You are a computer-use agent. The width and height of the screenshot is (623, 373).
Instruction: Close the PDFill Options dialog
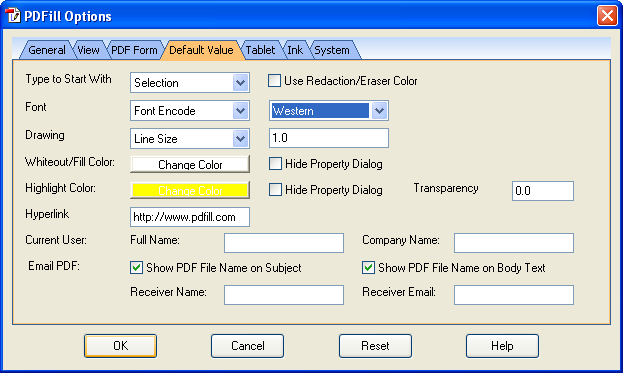tap(607, 16)
